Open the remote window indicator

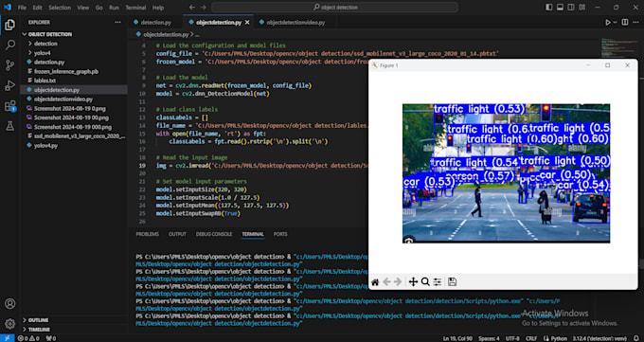point(7,338)
